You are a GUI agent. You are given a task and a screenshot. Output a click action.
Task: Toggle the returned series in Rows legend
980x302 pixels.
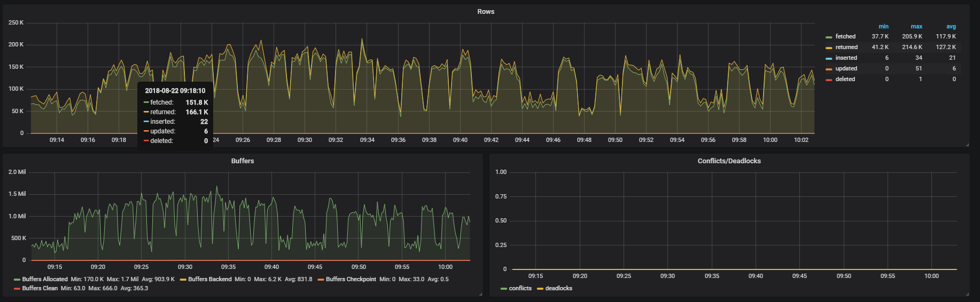[x=846, y=47]
